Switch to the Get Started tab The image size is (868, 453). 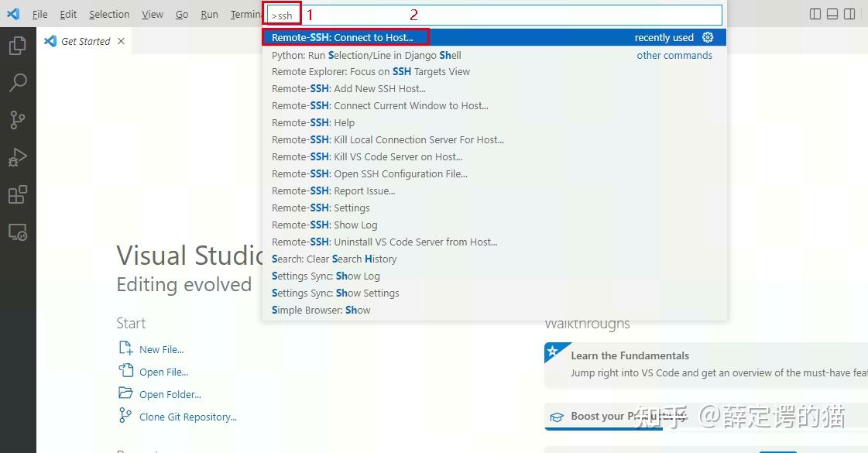[84, 41]
